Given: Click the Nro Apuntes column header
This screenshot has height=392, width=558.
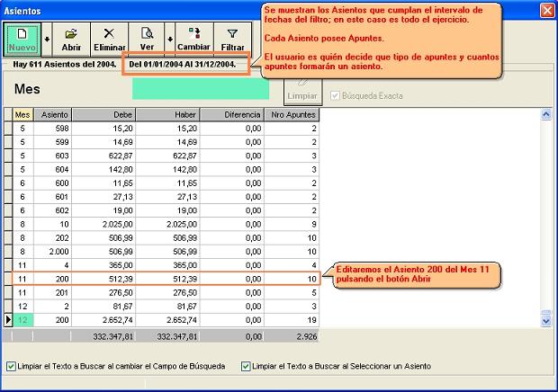Looking at the screenshot, I should (292, 115).
